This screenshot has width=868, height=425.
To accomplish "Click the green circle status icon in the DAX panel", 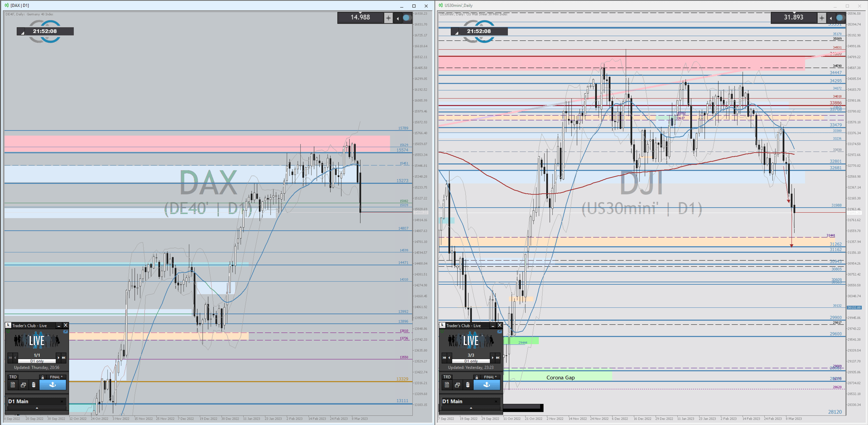I will [x=8, y=332].
